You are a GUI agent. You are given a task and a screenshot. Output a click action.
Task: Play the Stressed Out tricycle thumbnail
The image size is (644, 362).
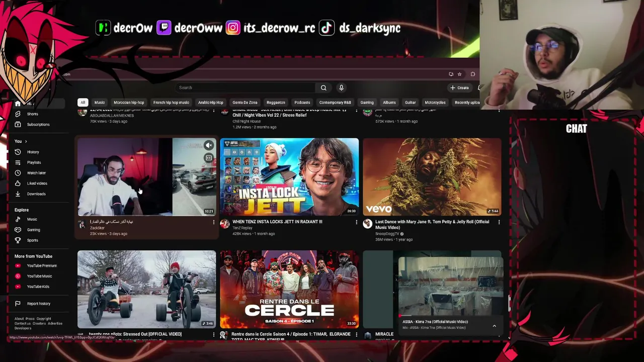(146, 289)
